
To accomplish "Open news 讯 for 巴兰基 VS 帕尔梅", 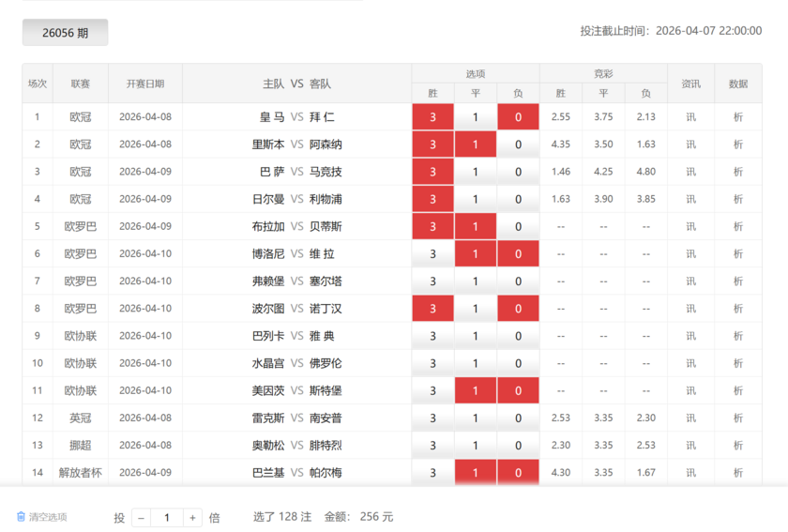I will (691, 473).
